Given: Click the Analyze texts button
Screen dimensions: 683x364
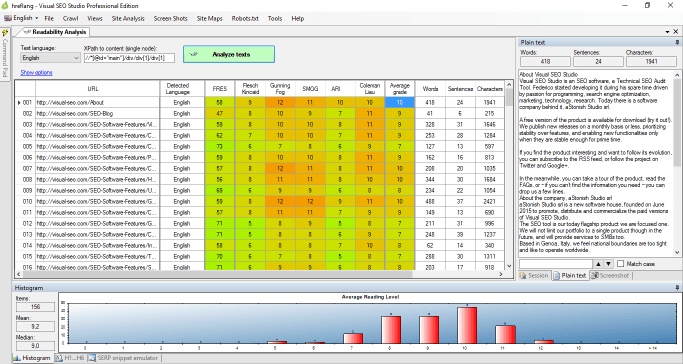Looking at the screenshot, I should pyautogui.click(x=229, y=54).
